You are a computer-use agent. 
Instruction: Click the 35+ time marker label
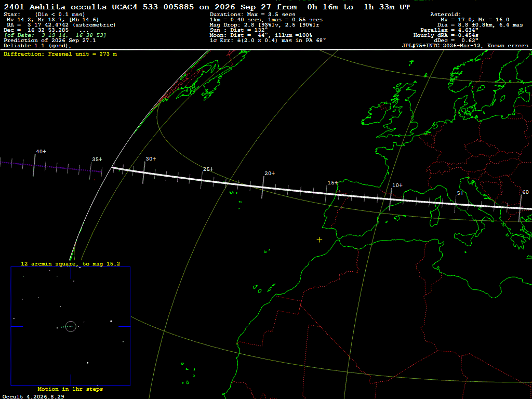click(x=97, y=159)
